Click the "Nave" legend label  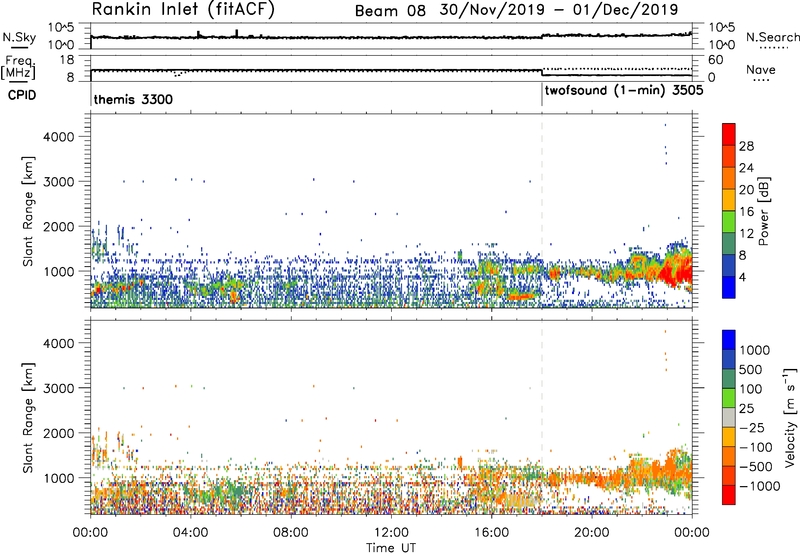[x=761, y=69]
